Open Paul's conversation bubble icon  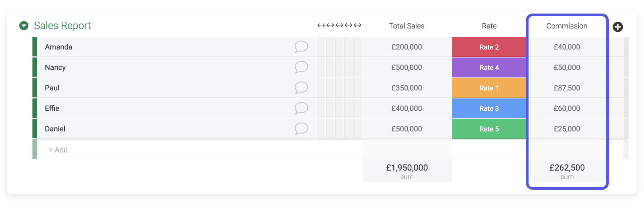point(301,88)
